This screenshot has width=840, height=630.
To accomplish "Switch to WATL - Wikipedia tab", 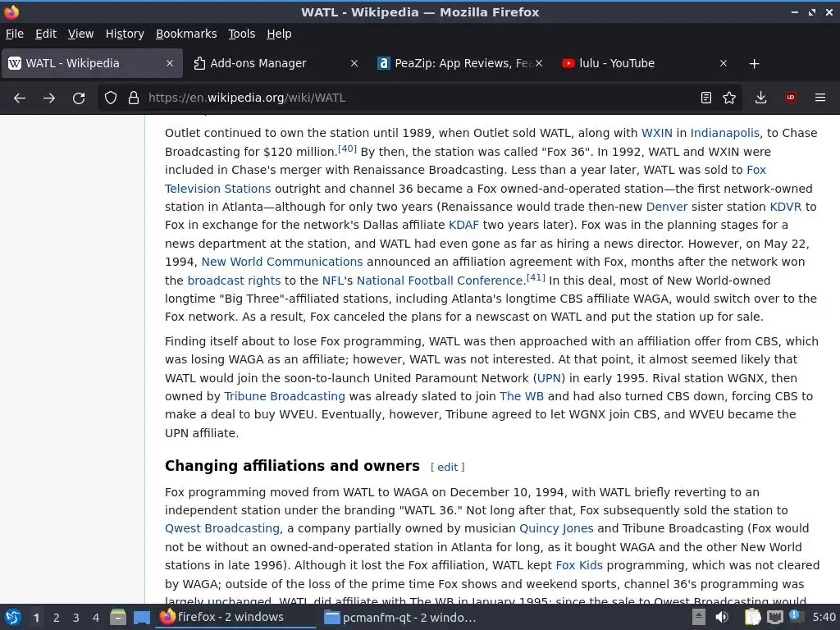I will [x=92, y=63].
